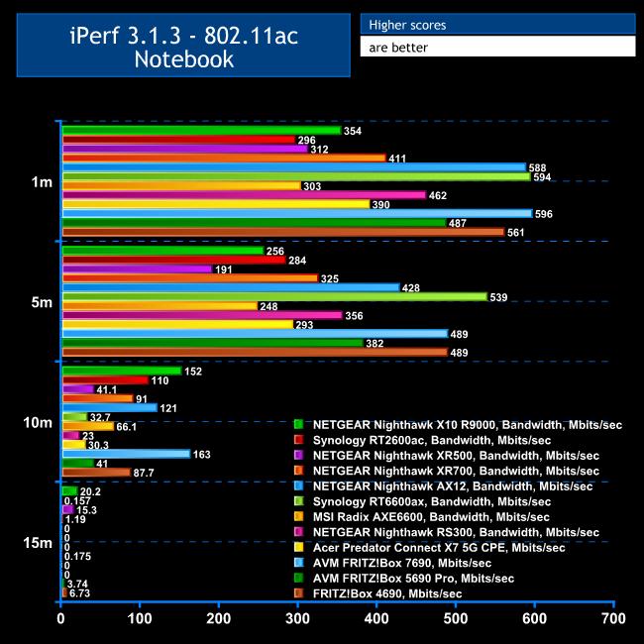Screen dimensions: 644x644
Task: Click the purple Nighthawk XR500 legend swatch
Action: (298, 455)
